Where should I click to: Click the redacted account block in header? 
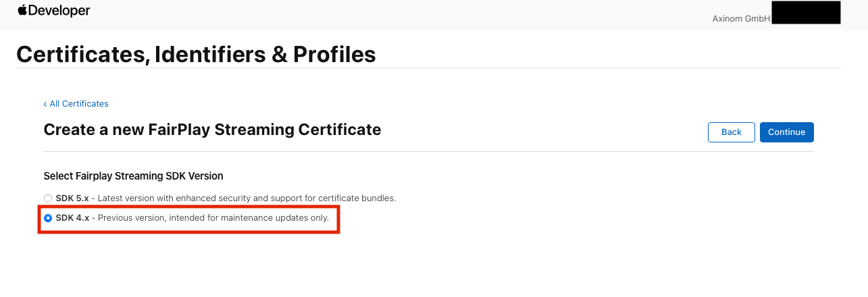[x=805, y=13]
